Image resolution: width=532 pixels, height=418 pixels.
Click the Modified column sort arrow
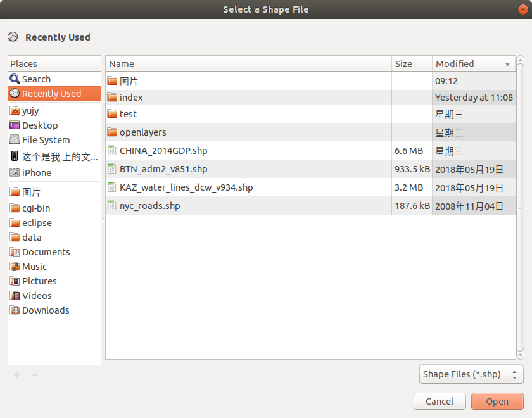point(507,64)
